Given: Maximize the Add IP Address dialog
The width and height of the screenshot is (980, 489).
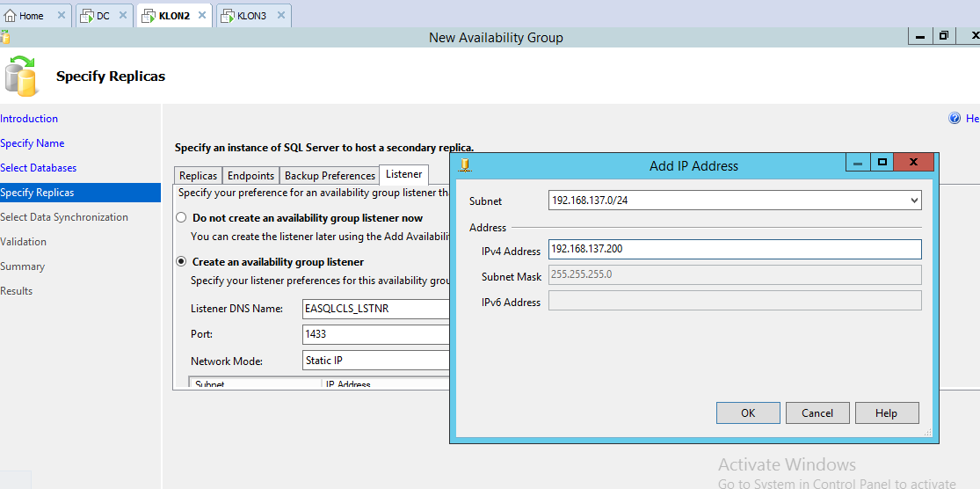Looking at the screenshot, I should coord(882,163).
